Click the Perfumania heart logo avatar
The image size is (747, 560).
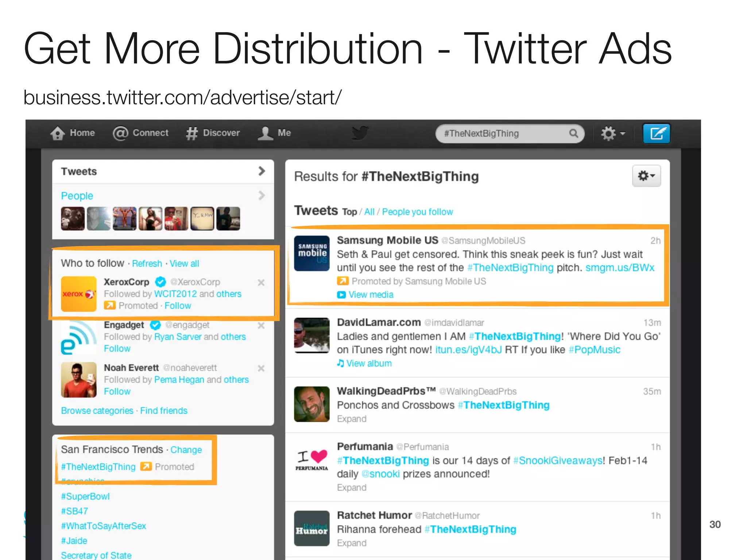[312, 460]
